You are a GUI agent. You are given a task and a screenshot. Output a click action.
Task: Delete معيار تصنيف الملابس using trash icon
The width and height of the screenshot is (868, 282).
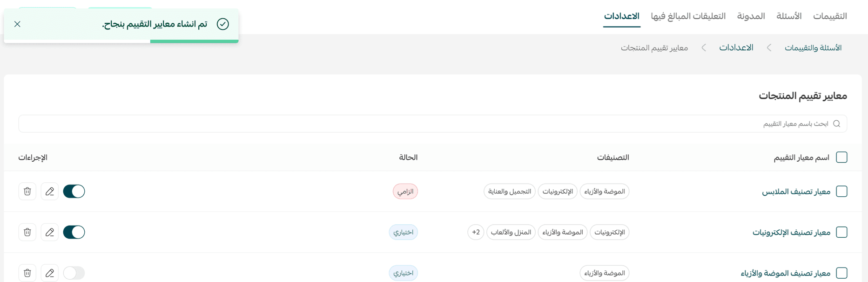pos(27,191)
